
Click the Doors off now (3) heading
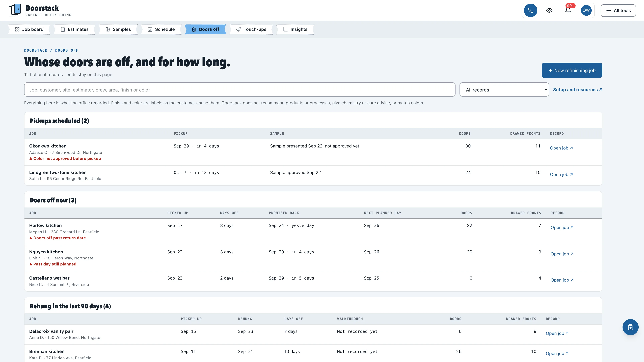[x=53, y=200]
